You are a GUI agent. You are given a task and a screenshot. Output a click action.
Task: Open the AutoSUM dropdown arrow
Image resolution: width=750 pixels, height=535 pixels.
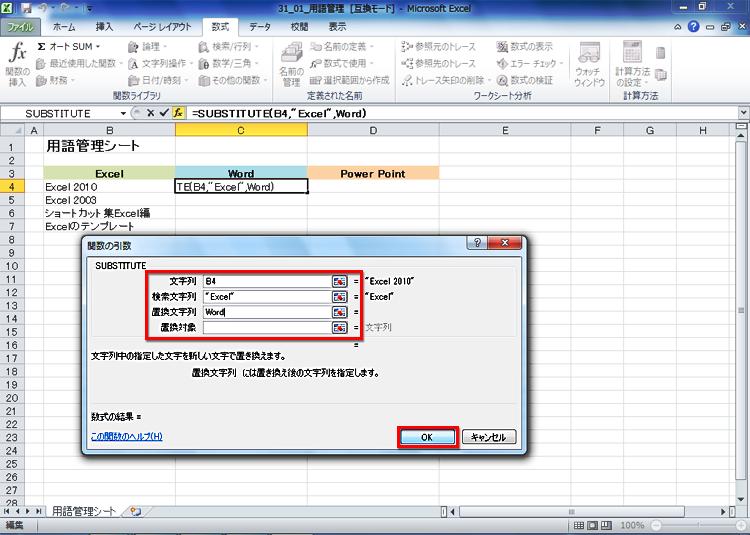tap(98, 46)
